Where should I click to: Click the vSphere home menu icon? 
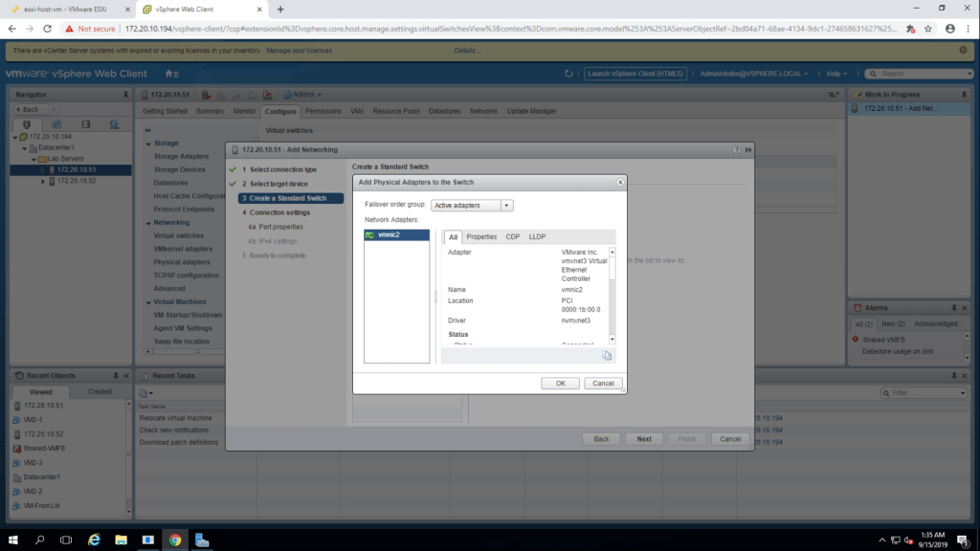pos(171,74)
